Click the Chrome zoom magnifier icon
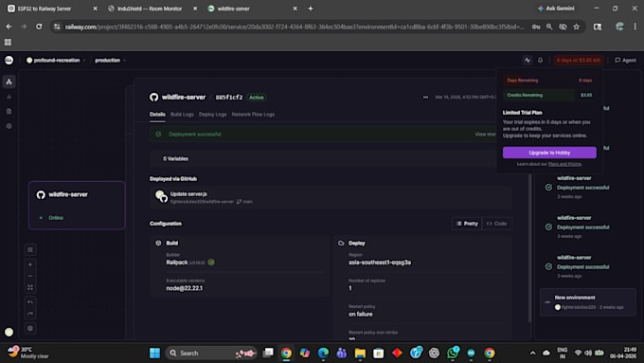 [x=549, y=27]
